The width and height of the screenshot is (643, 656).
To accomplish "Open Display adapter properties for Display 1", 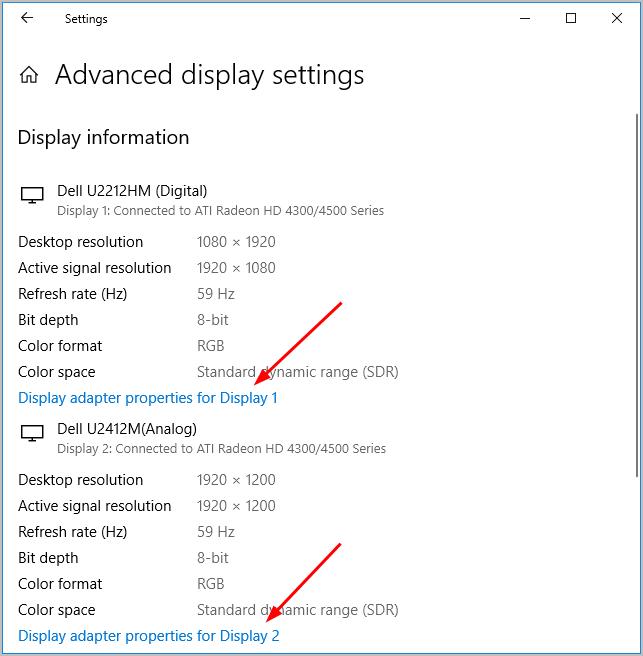I will [148, 398].
